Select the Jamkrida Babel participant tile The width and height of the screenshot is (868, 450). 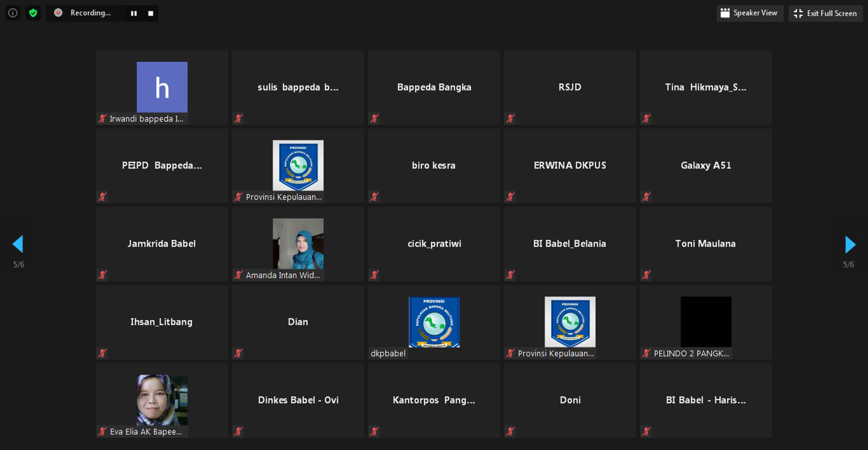click(161, 244)
